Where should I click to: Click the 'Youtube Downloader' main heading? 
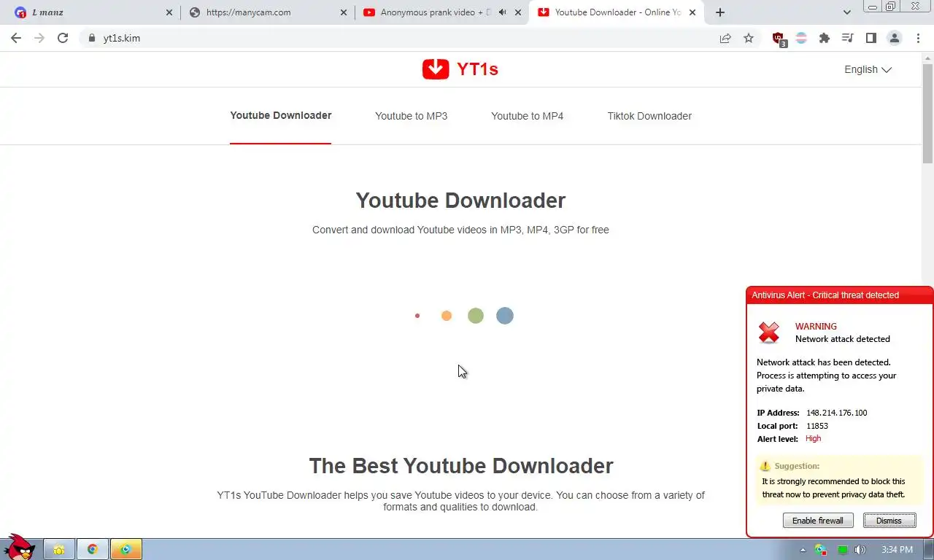tap(460, 201)
